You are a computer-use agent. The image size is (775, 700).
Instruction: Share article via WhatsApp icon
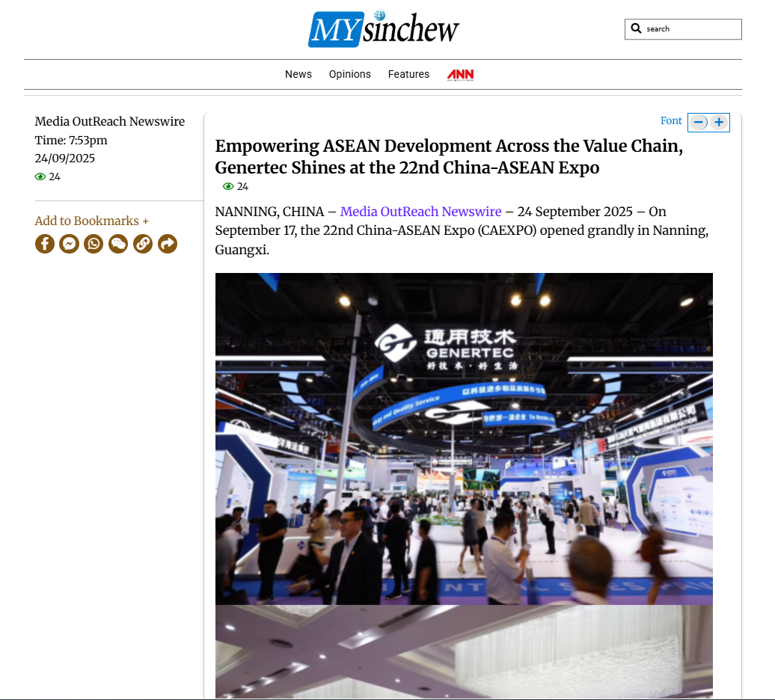click(x=94, y=244)
